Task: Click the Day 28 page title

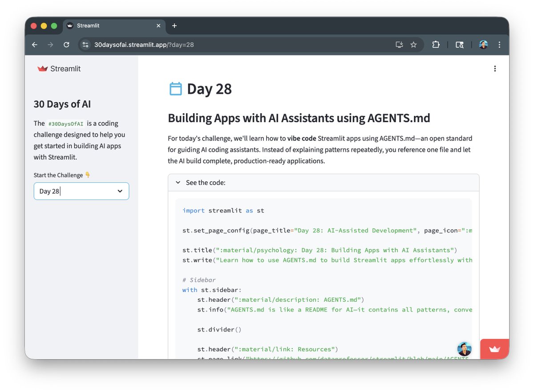Action: pyautogui.click(x=209, y=89)
